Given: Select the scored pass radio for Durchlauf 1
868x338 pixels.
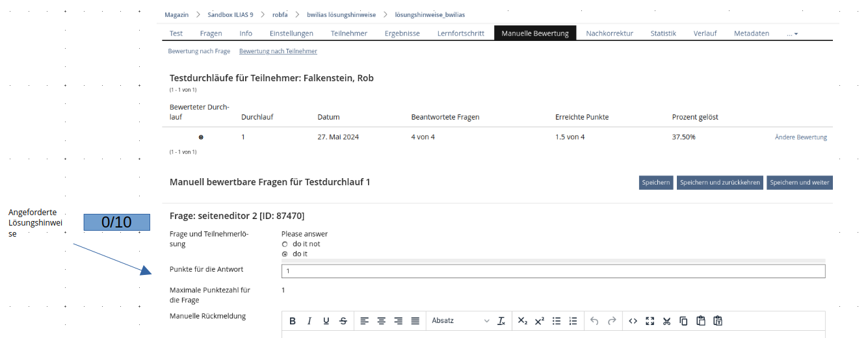Looking at the screenshot, I should 201,137.
